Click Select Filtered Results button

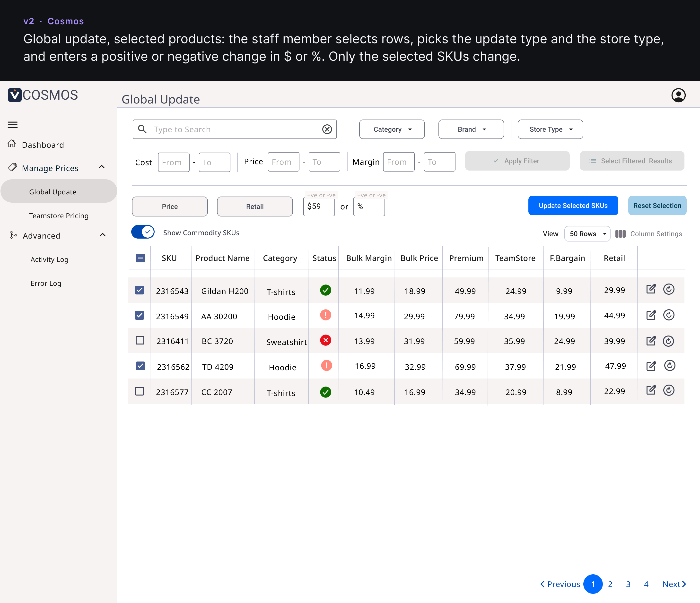pos(632,161)
